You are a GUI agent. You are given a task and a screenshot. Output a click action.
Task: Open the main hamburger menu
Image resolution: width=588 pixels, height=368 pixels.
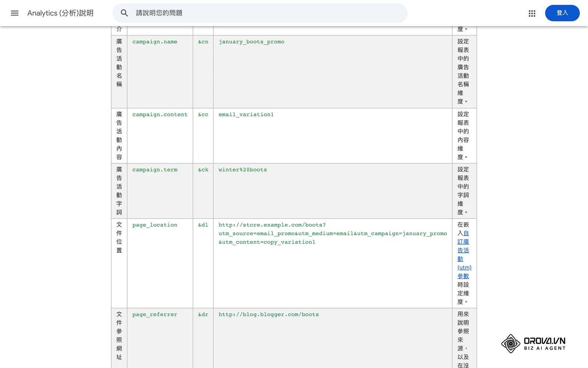pos(15,13)
